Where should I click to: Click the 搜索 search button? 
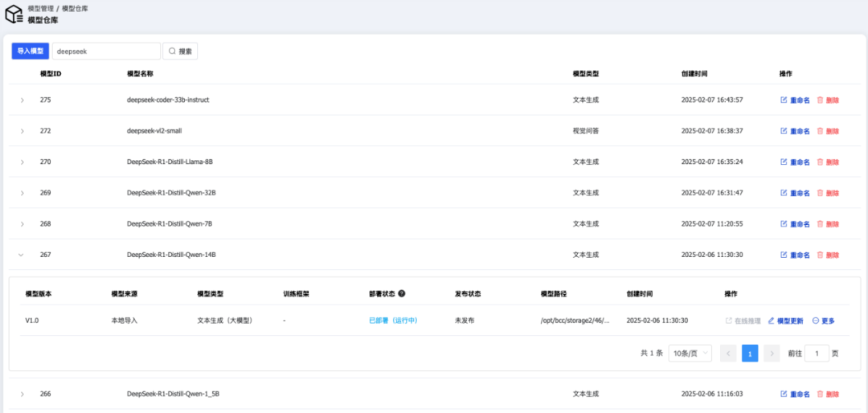click(180, 51)
